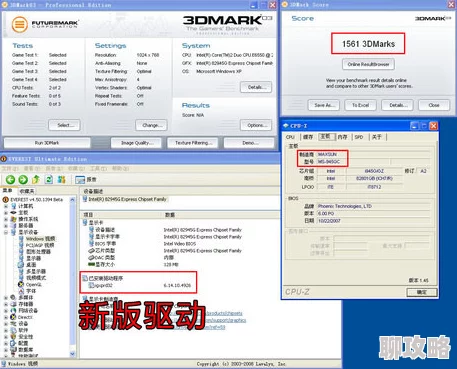
Task: Open Online ResultBrowser in Score window
Action: point(368,64)
